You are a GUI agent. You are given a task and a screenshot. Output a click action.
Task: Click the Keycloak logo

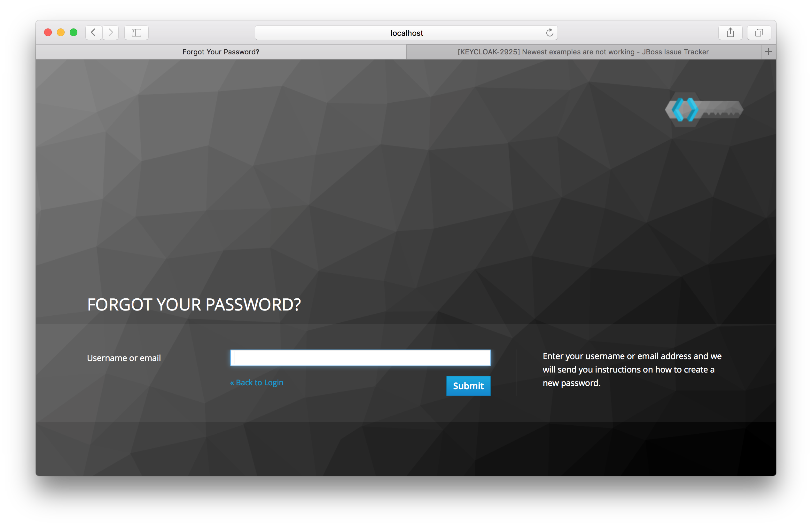tap(704, 110)
